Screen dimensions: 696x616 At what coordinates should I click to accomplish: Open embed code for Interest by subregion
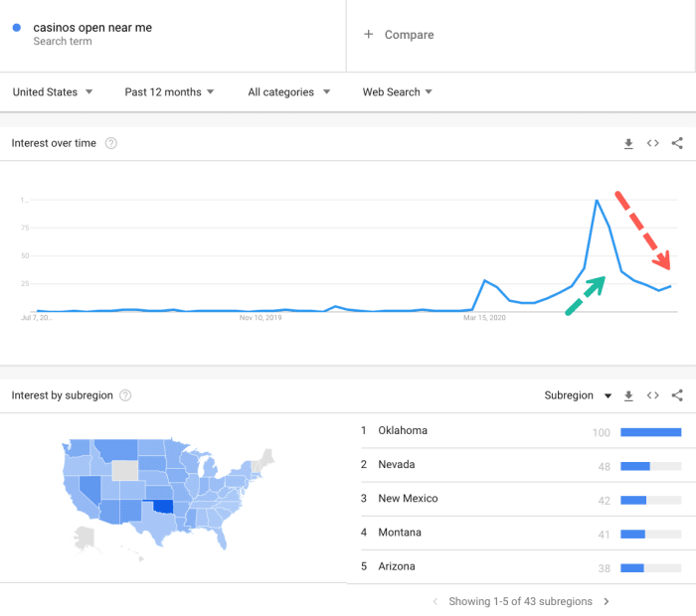(x=652, y=395)
